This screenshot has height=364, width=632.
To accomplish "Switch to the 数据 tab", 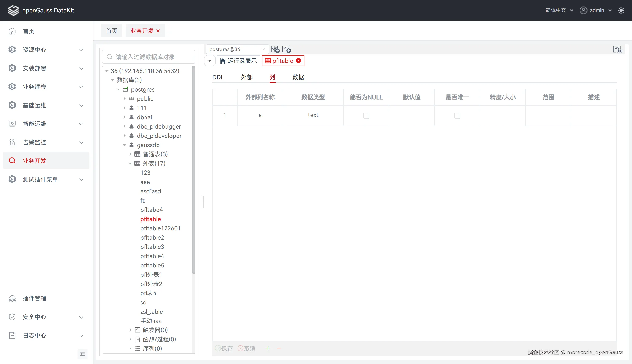I will pyautogui.click(x=298, y=77).
